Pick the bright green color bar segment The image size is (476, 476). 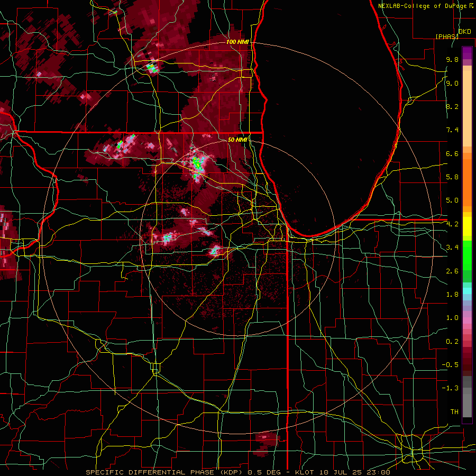[x=467, y=255]
